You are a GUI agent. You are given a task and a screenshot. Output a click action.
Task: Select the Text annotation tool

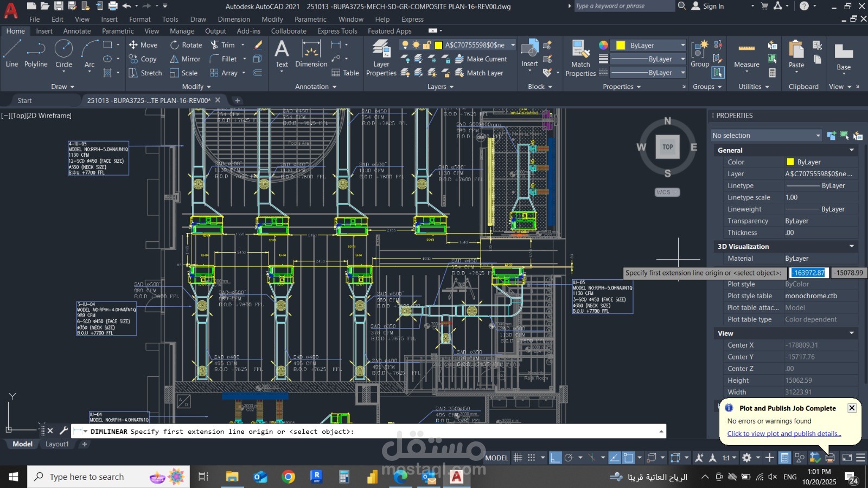[x=282, y=54]
